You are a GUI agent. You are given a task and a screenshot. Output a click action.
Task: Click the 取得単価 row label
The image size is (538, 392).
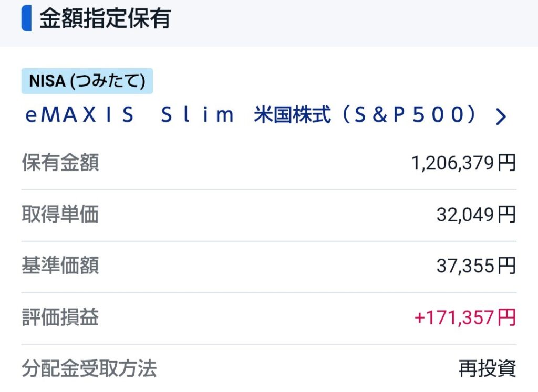pos(60,214)
